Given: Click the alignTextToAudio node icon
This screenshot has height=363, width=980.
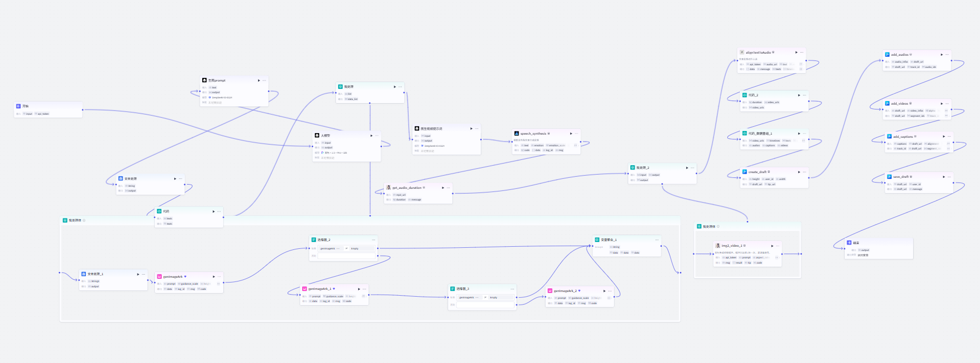Looking at the screenshot, I should click(x=742, y=52).
